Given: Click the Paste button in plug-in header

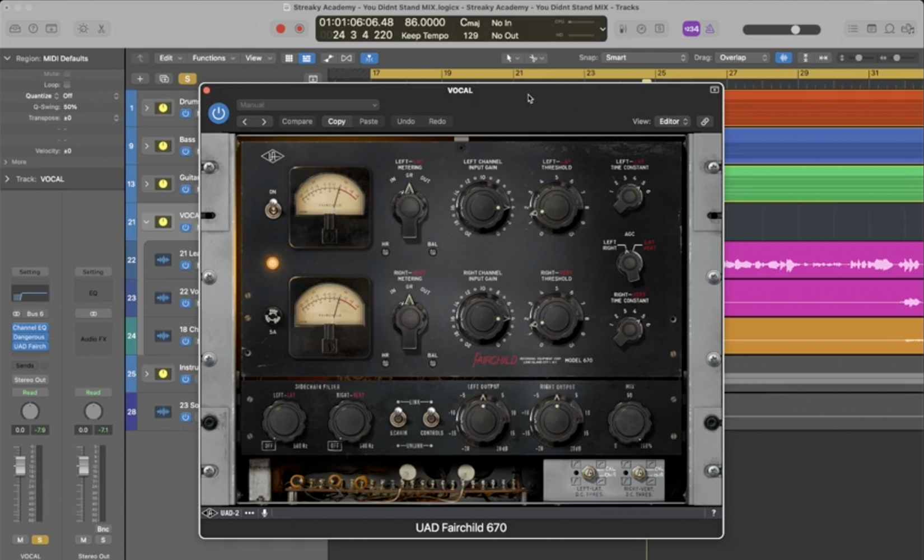Looking at the screenshot, I should [368, 122].
